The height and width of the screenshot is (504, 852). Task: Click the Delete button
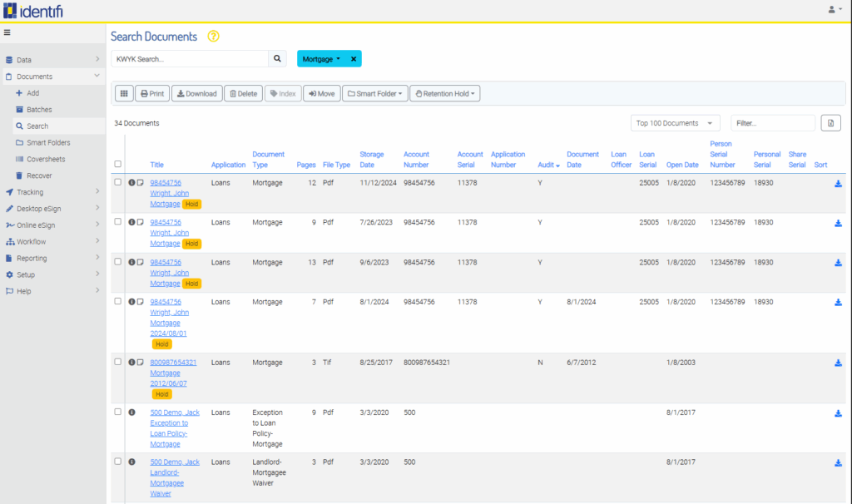[244, 93]
